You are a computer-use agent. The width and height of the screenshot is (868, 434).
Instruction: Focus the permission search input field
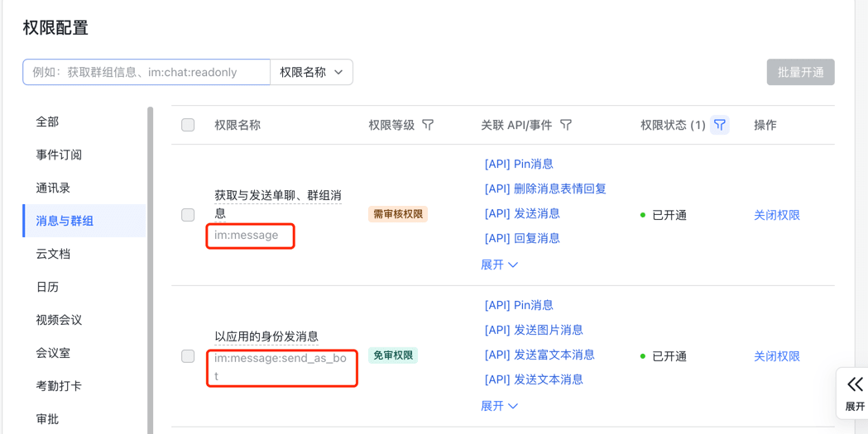pos(146,72)
